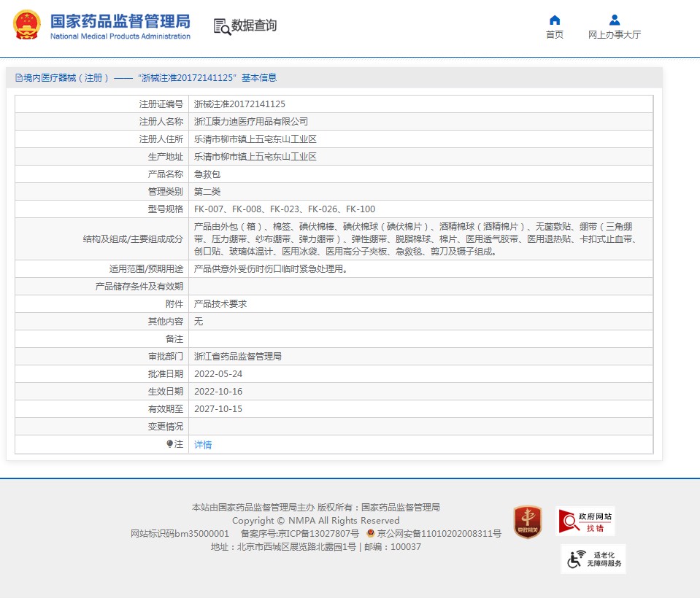The image size is (700, 609).
Task: Open the 数据查询 search icon
Action: point(222,27)
